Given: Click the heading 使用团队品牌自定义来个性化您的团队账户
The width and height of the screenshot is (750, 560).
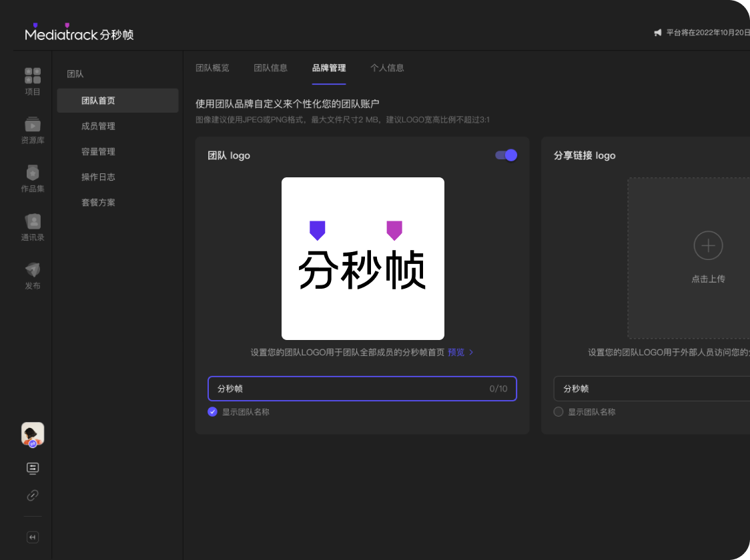Looking at the screenshot, I should click(x=288, y=104).
